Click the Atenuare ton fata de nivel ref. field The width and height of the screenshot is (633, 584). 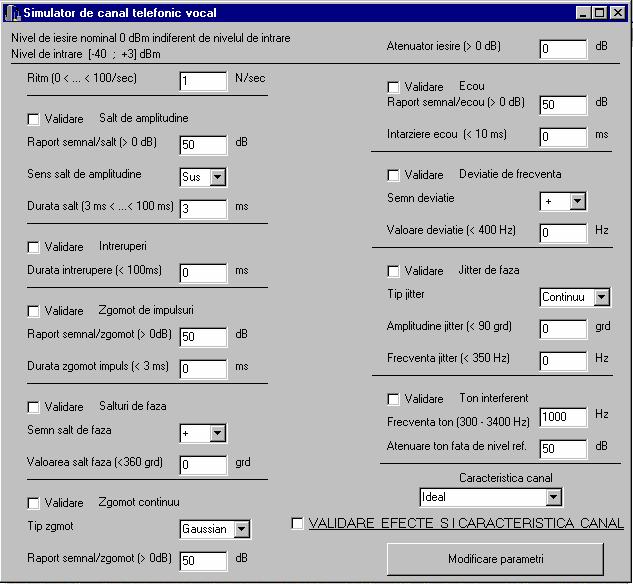click(x=563, y=449)
